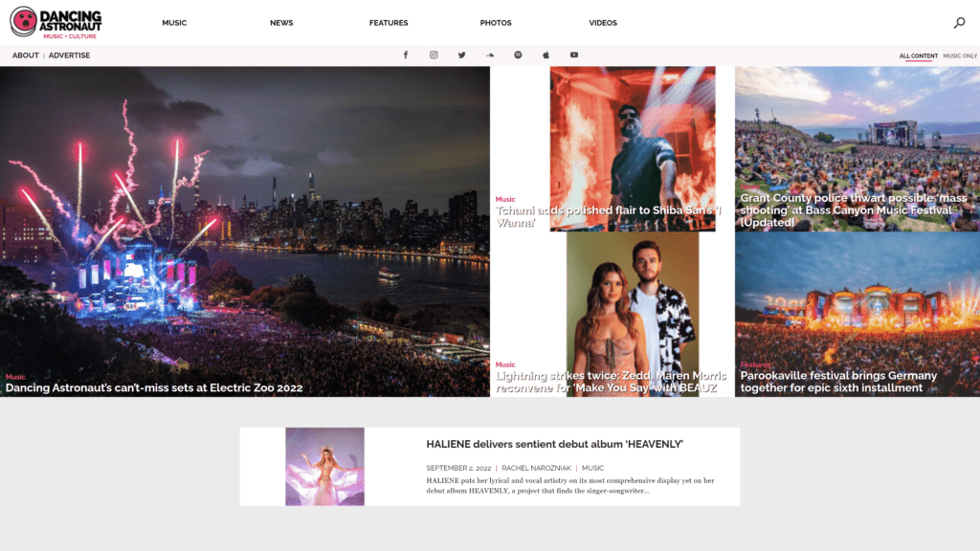The height and width of the screenshot is (551, 980).
Task: Open the Photos menu item
Action: click(x=496, y=23)
